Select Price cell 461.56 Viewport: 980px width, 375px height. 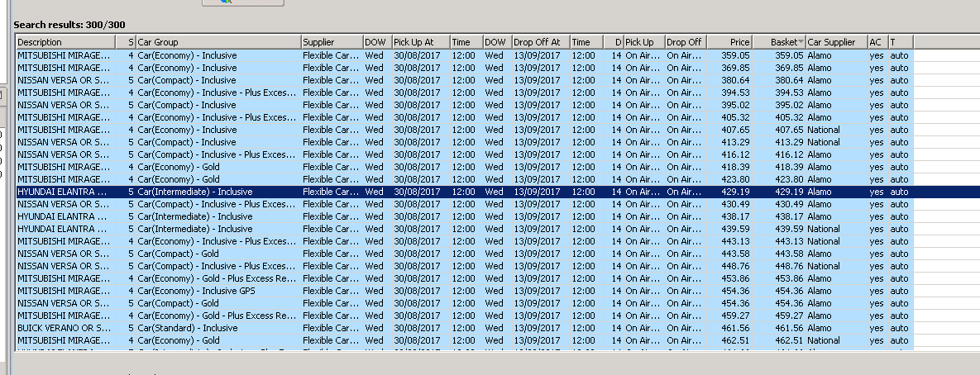[x=736, y=328]
